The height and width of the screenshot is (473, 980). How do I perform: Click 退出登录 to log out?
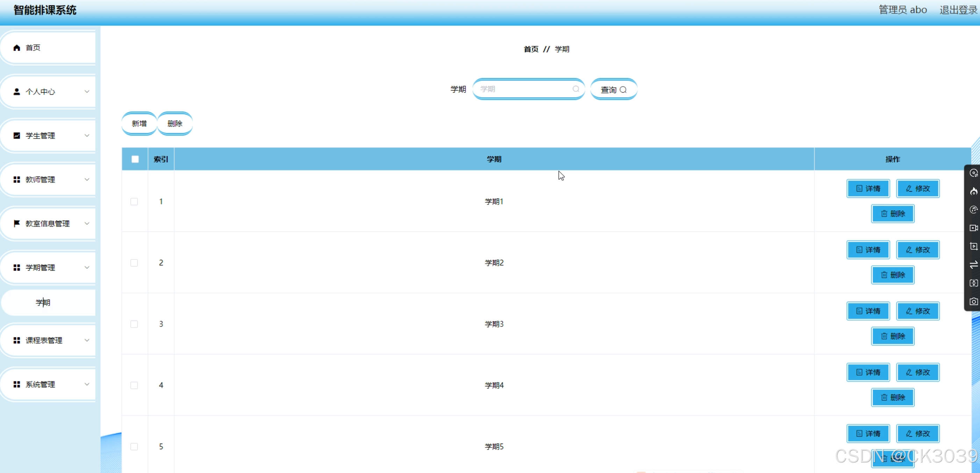coord(958,10)
